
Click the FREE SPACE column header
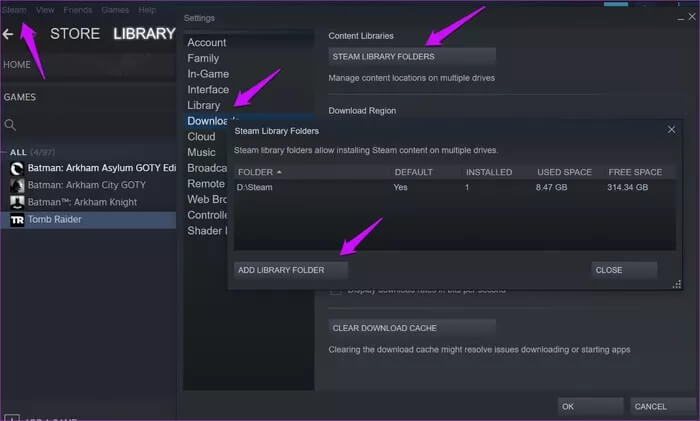point(635,172)
